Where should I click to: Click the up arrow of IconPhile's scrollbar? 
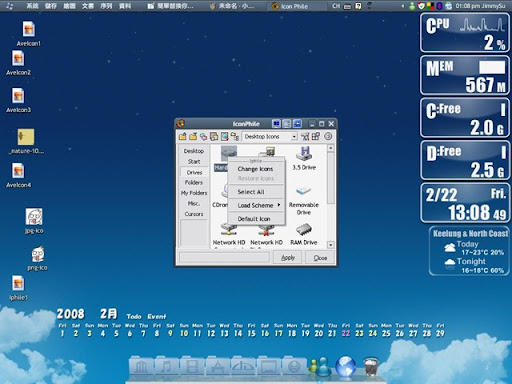330,148
